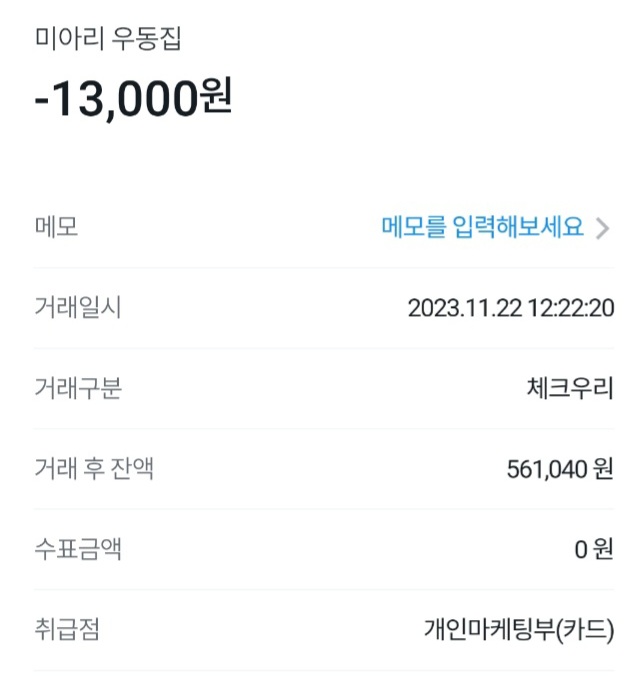Screen dimensions: 642x698
Task: Tap the '원' unit in the 수표금액 row
Action: (x=602, y=550)
